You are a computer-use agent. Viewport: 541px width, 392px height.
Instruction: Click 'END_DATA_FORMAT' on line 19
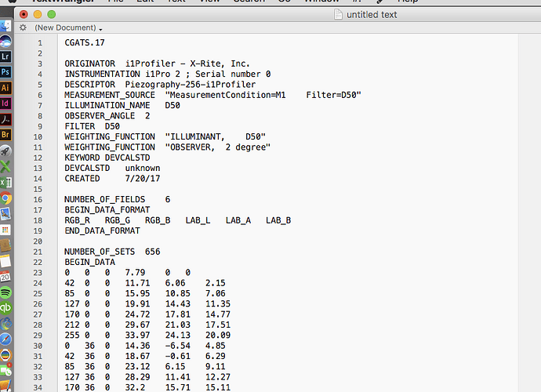pyautogui.click(x=103, y=230)
